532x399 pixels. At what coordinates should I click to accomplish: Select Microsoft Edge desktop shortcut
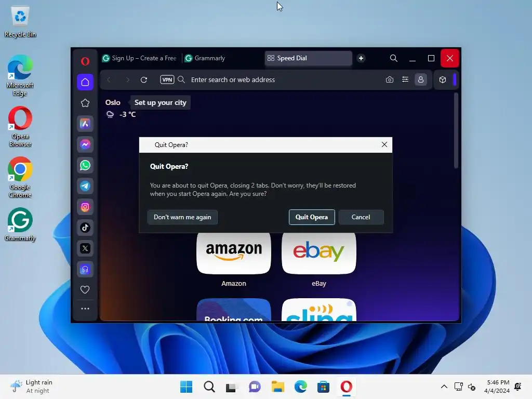click(20, 76)
